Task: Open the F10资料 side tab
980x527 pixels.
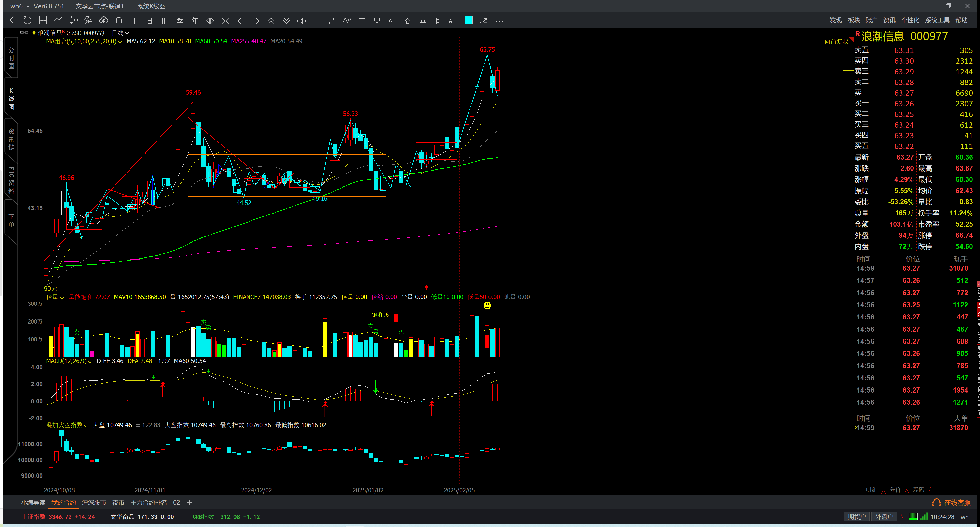Action: (x=11, y=180)
